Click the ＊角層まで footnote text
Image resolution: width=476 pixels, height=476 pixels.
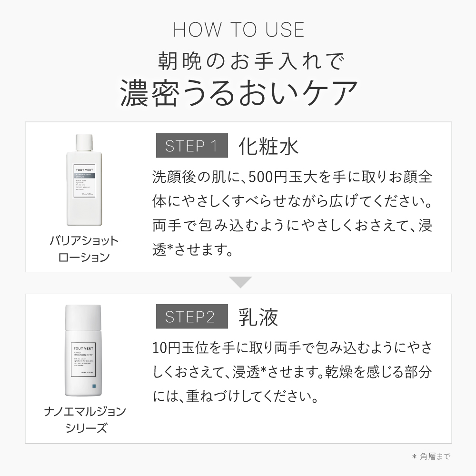coord(431,456)
